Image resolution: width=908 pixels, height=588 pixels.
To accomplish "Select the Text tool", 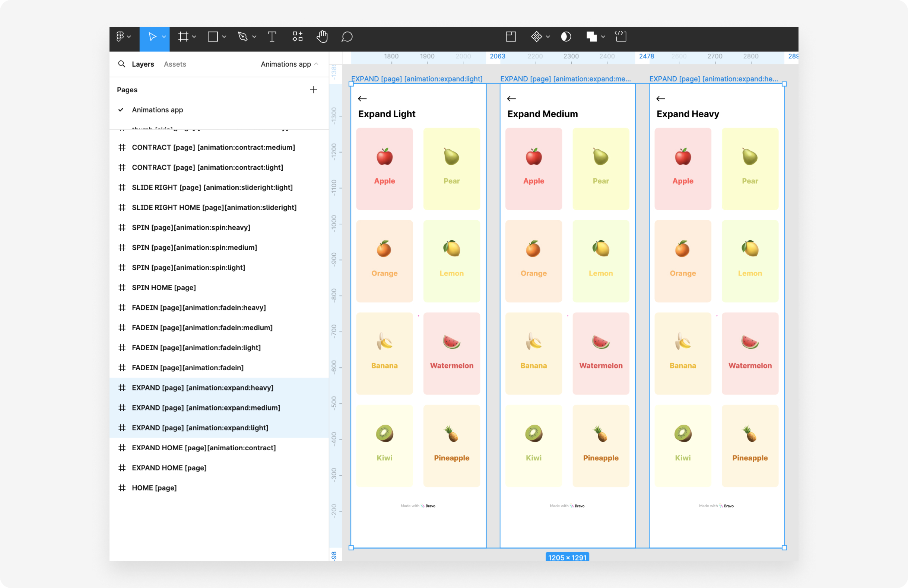I will click(x=272, y=37).
